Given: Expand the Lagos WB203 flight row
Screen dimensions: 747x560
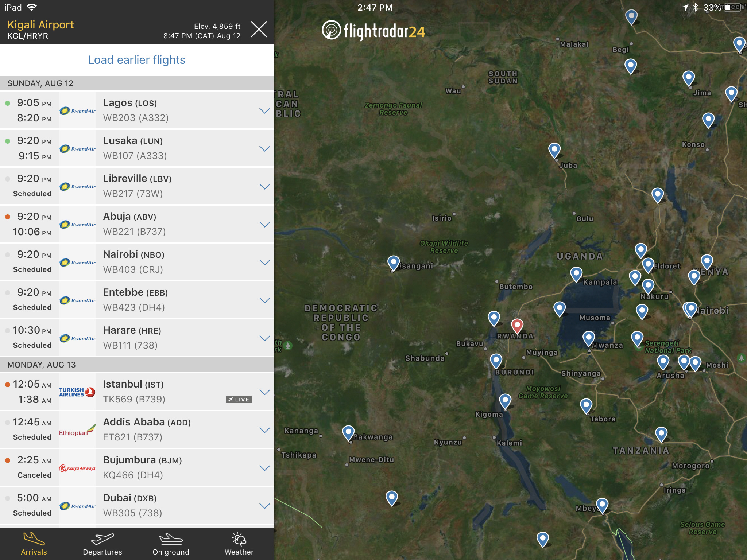Looking at the screenshot, I should (x=264, y=110).
